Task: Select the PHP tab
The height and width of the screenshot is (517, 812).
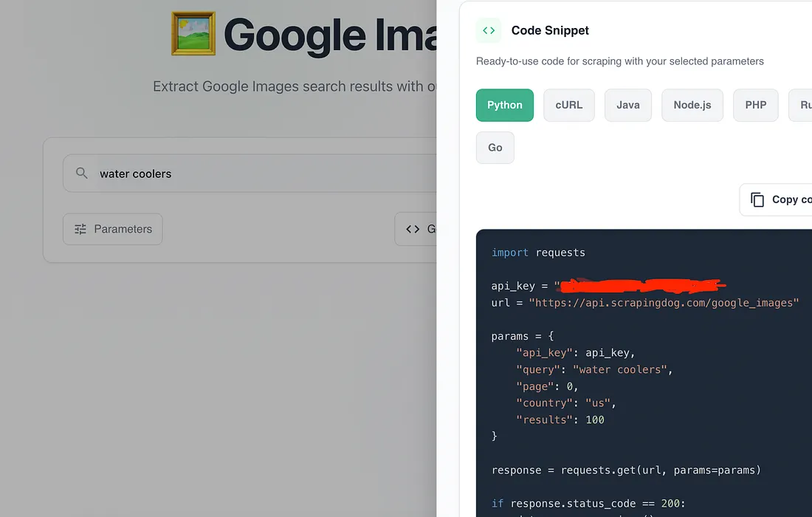Action: [x=755, y=105]
